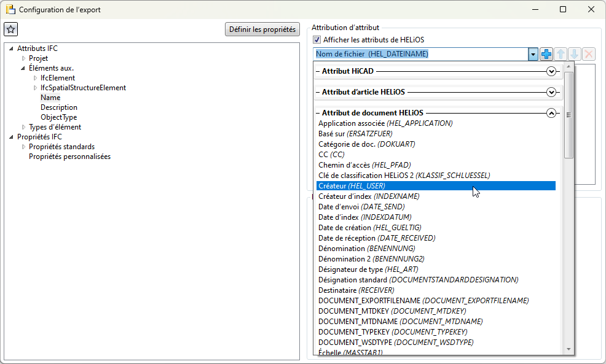The height and width of the screenshot is (364, 606).
Task: Click the blue plus add attribute icon
Action: pos(546,54)
